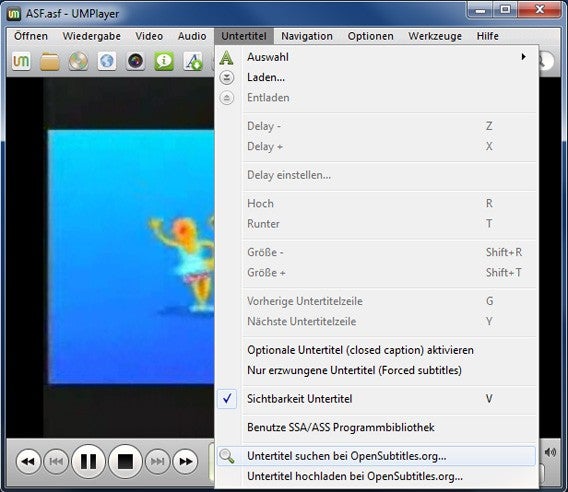Open the Navigation menu
The image size is (568, 492).
coord(307,36)
